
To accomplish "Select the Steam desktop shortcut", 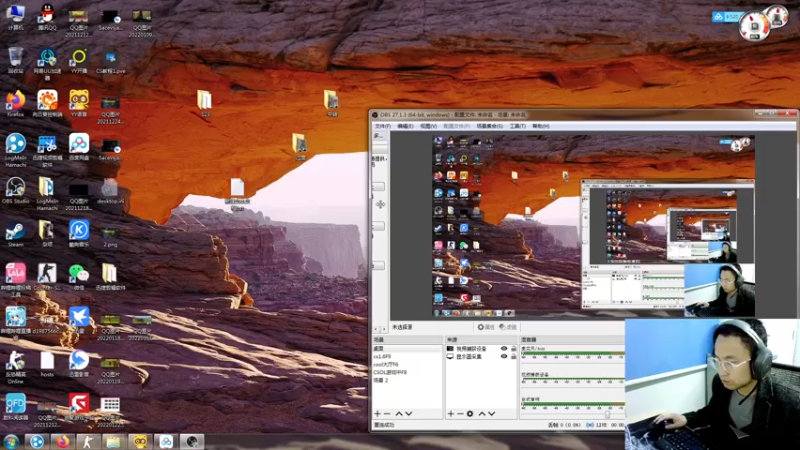I will point(15,234).
